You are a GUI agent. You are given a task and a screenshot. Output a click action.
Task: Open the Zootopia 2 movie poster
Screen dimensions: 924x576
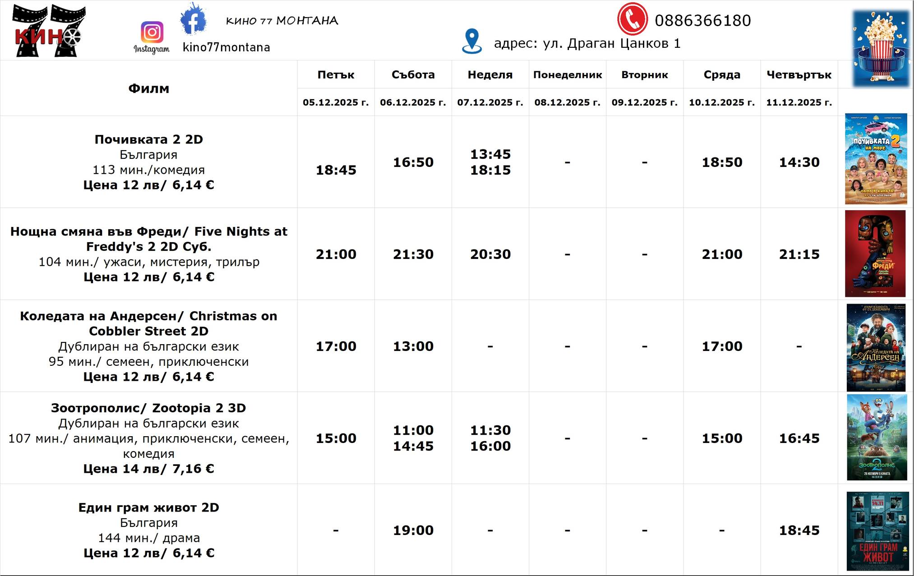(x=877, y=438)
